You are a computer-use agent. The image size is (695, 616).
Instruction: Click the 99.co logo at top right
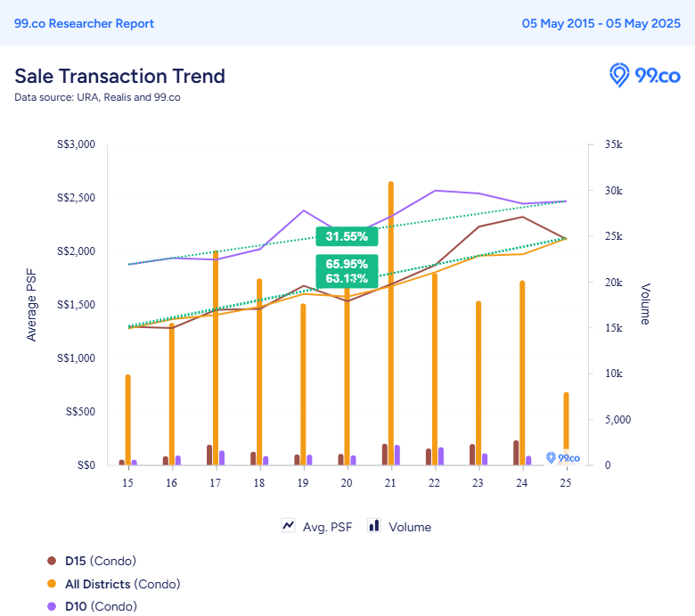pyautogui.click(x=645, y=75)
